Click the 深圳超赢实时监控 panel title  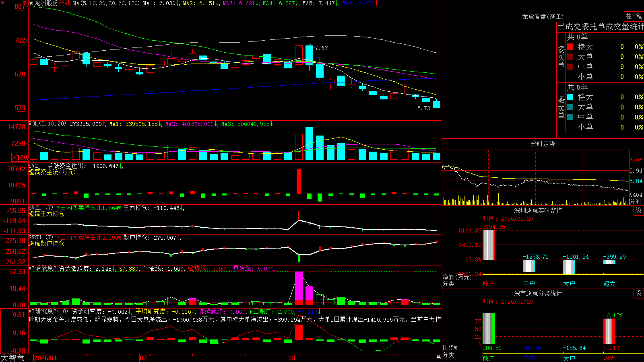538,210
